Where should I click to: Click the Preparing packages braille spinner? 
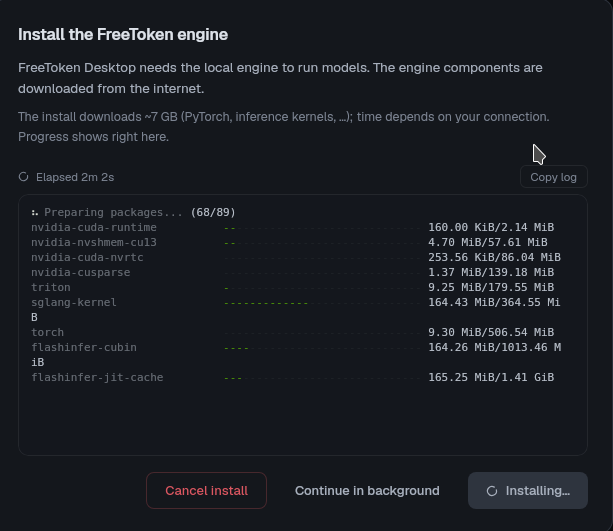[x=35, y=213]
